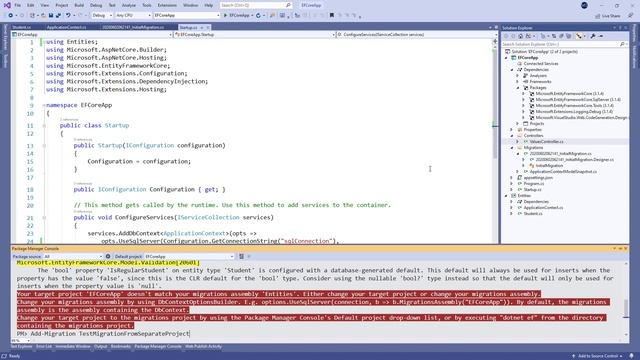
Task: Click the console command line after PM>
Action: (110, 333)
